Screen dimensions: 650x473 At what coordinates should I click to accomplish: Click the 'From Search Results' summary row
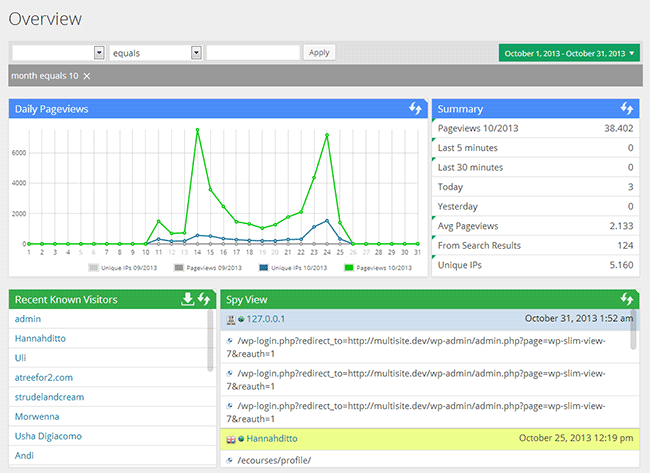click(536, 245)
